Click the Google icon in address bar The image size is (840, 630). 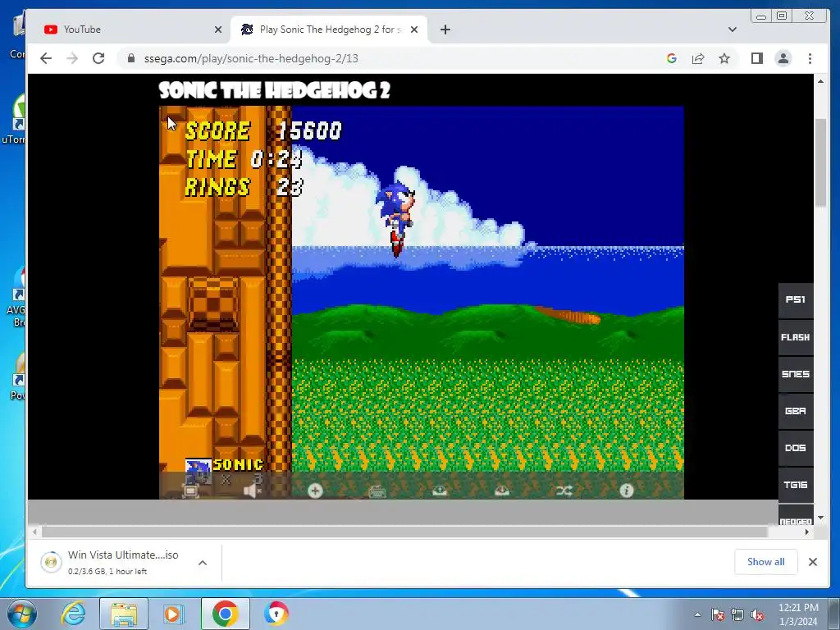671,58
